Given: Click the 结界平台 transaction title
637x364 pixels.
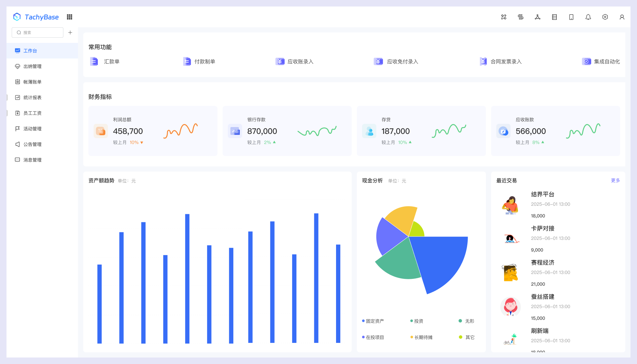Looking at the screenshot, I should (543, 194).
